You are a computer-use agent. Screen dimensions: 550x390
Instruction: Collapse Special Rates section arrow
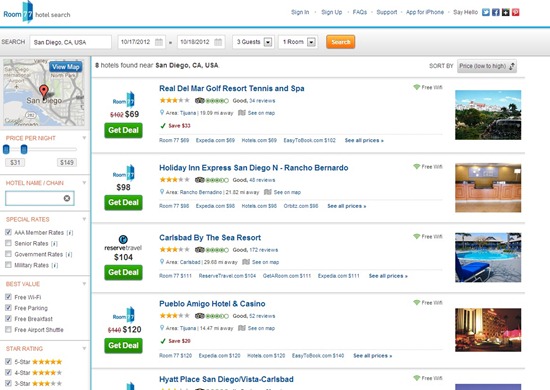point(84,219)
